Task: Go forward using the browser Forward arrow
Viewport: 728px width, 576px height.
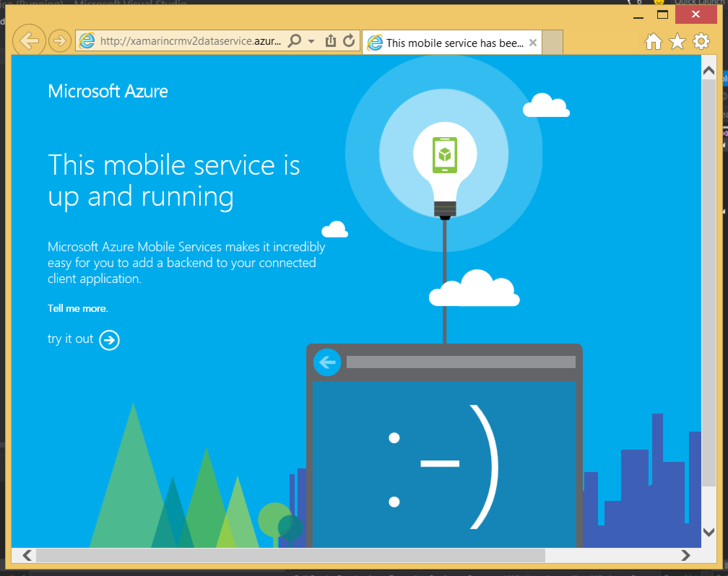Action: [x=60, y=41]
